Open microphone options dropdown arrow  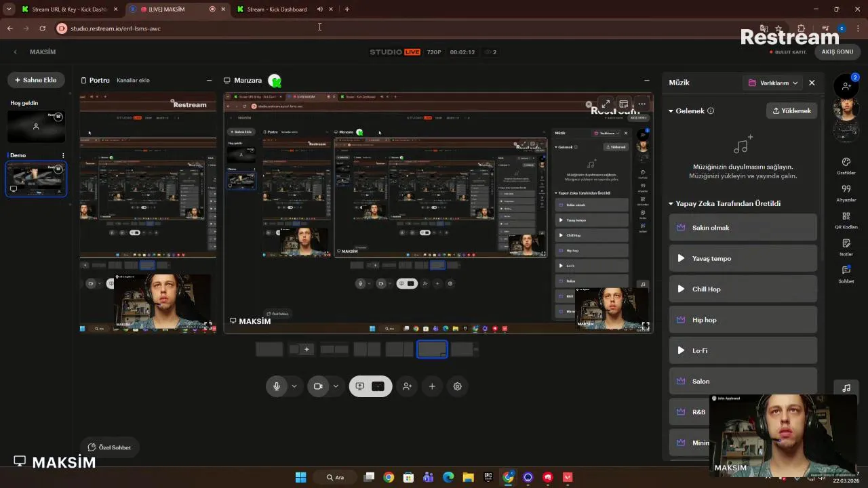click(x=294, y=386)
